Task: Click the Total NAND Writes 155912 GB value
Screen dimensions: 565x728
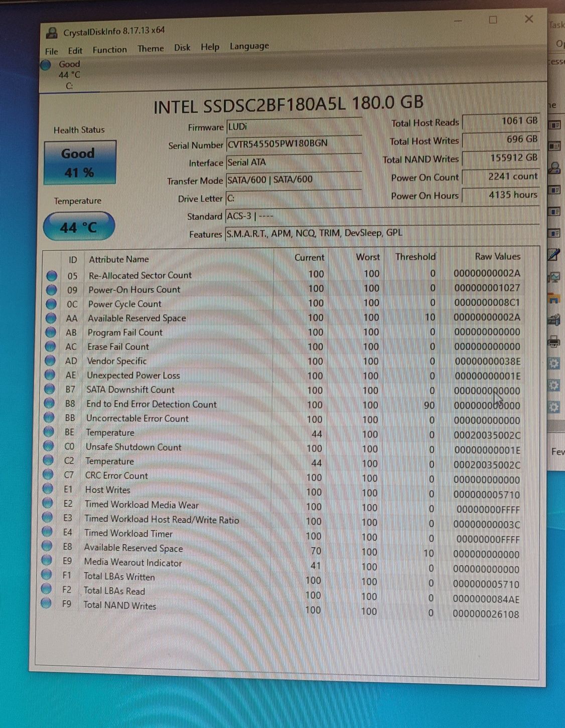Action: tap(500, 158)
